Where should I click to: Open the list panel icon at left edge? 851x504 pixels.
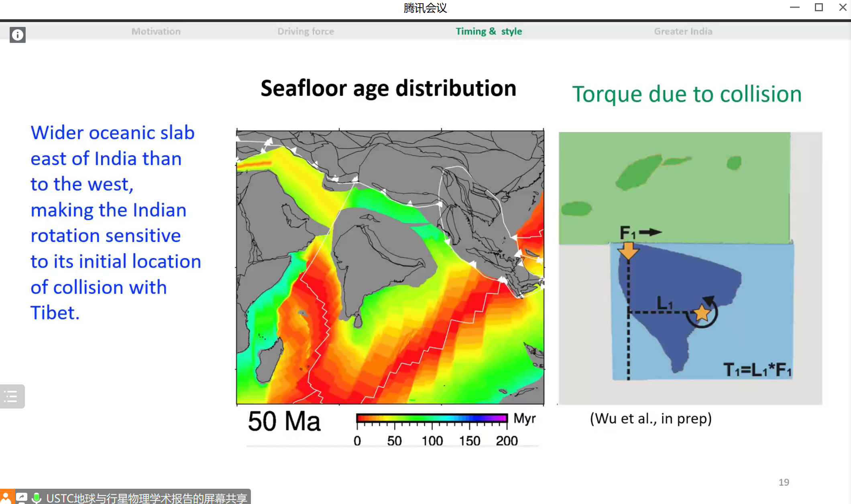coord(12,396)
